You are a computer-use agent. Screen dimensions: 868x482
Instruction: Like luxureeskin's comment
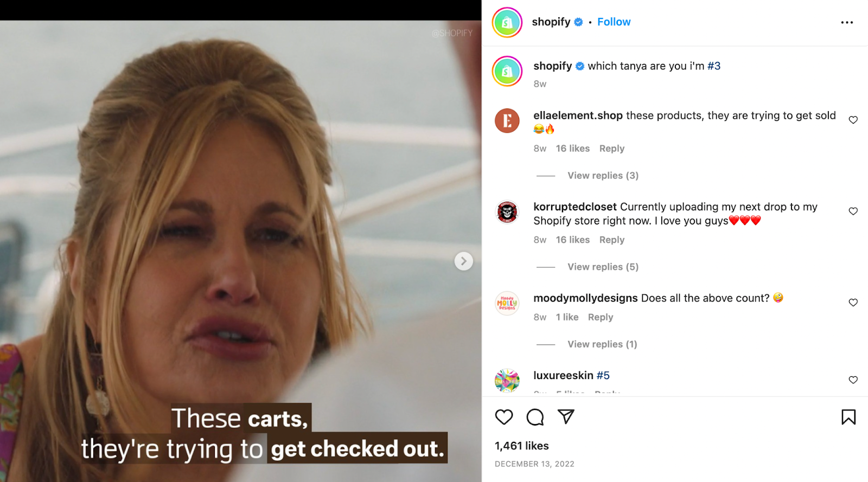[853, 380]
